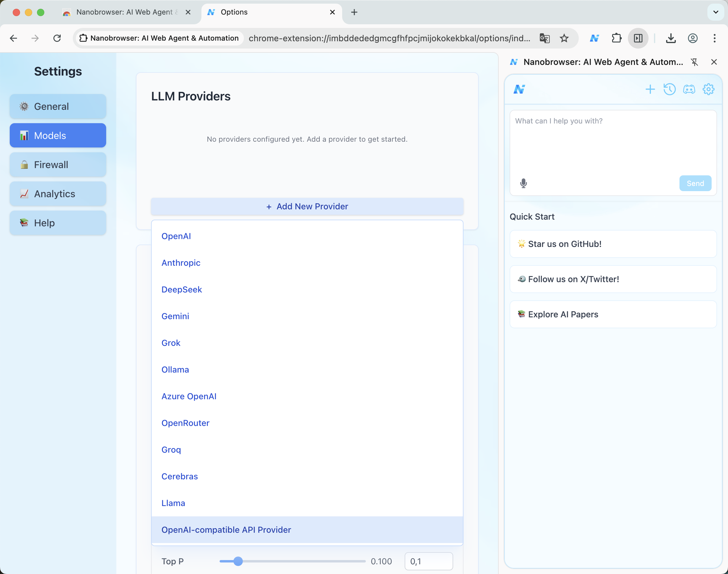This screenshot has height=574, width=728.
Task: Focus the 'What can I help you with' box
Action: coord(613,141)
